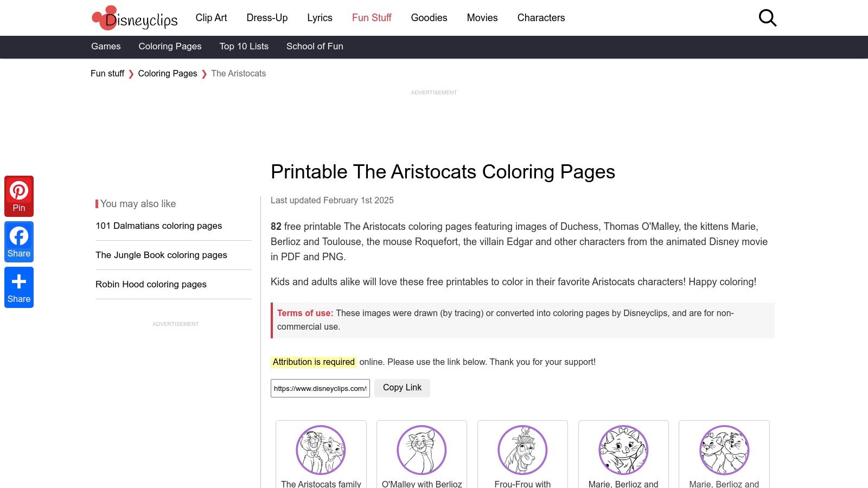868x488 pixels.
Task: Click the 'You may also like' heading
Action: click(x=138, y=204)
